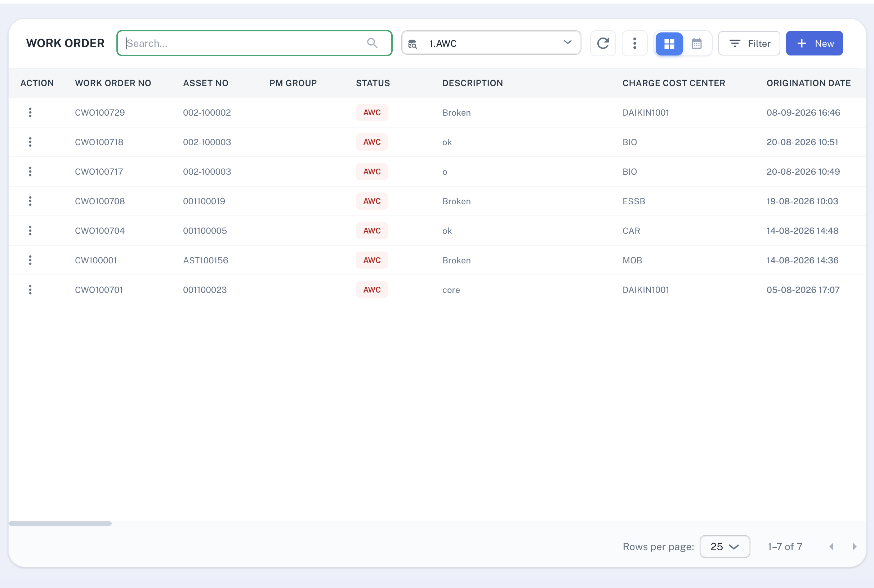Open the action menu for CWO100708
The width and height of the screenshot is (874, 588).
coord(30,201)
